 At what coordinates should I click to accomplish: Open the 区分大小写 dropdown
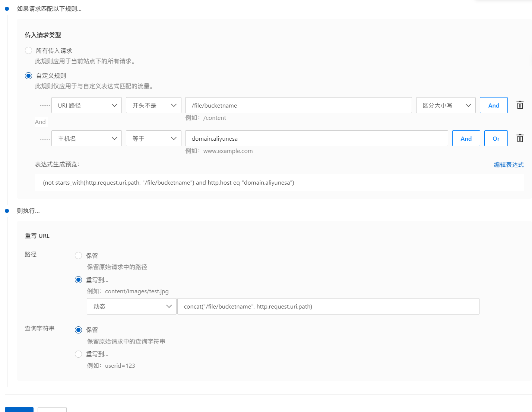click(x=446, y=105)
